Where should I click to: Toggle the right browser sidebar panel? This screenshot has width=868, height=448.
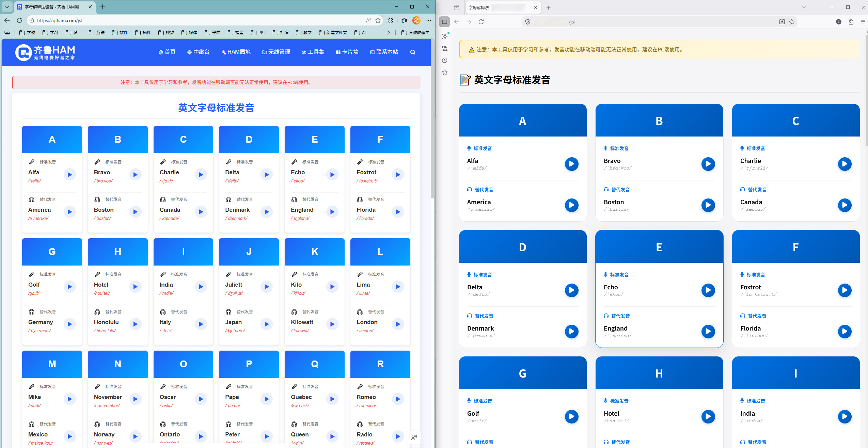tap(444, 22)
